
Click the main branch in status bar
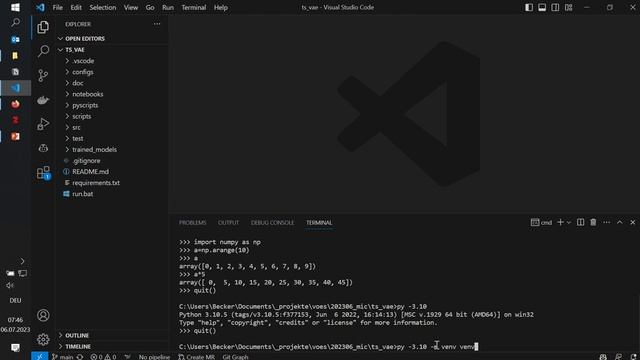click(62, 357)
